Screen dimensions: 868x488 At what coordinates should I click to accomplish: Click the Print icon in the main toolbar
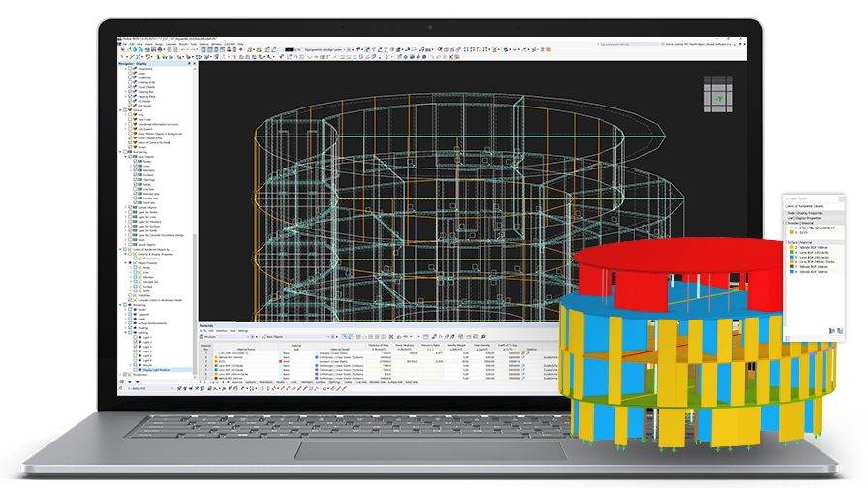pos(160,49)
